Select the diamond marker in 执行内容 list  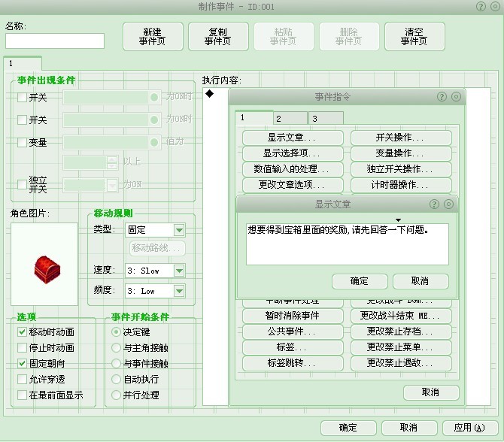click(x=210, y=93)
